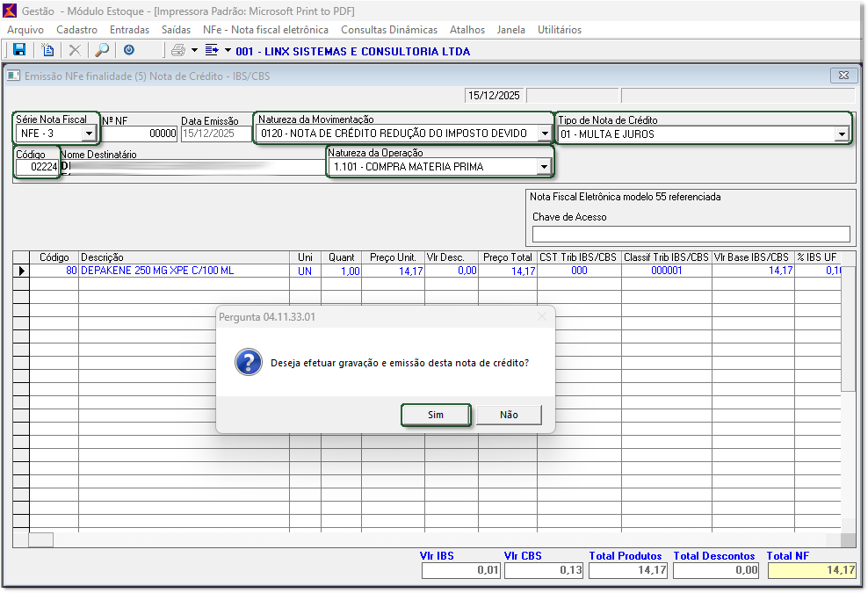Expand the Série Nota Fiscal dropdown
Viewport: 868px width, 593px height.
click(88, 134)
